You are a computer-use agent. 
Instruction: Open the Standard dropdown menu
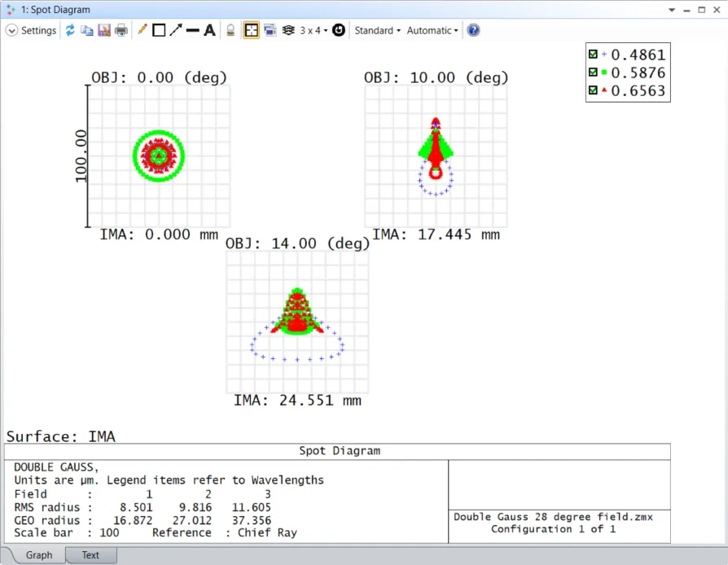377,30
